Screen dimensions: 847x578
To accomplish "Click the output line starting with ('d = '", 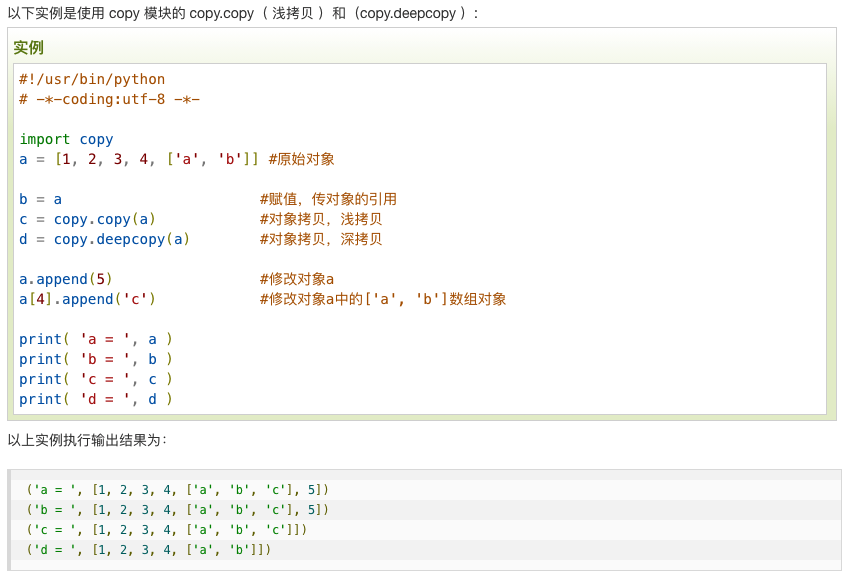I will [149, 550].
